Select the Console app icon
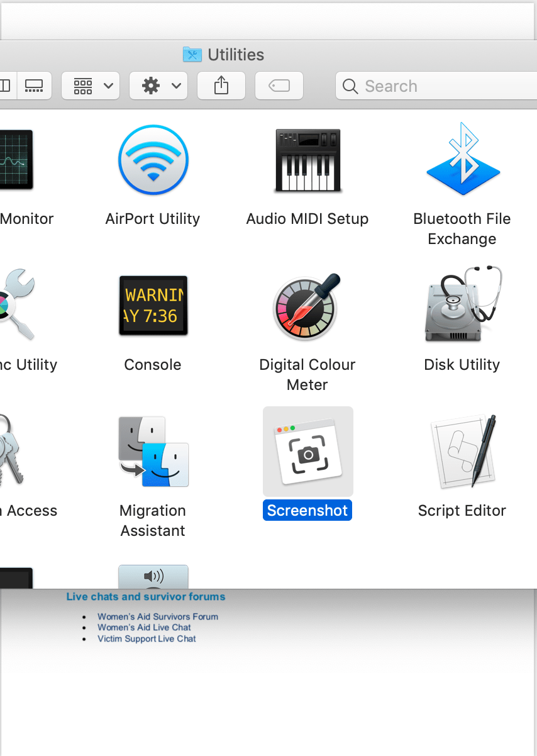Image resolution: width=537 pixels, height=756 pixels. click(x=153, y=306)
